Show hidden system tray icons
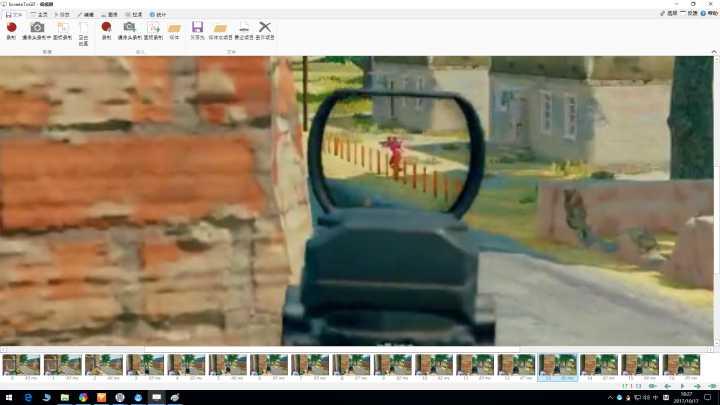This screenshot has height=405, width=720. pos(610,397)
